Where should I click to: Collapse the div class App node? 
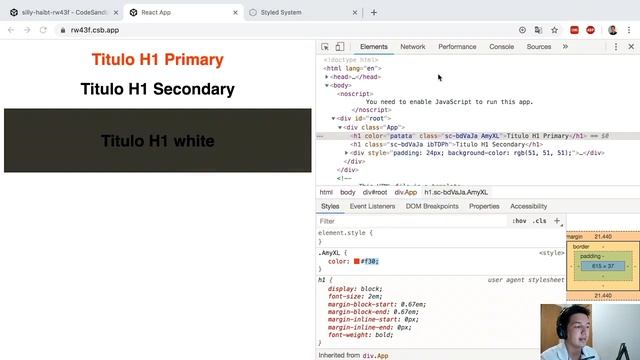340,127
